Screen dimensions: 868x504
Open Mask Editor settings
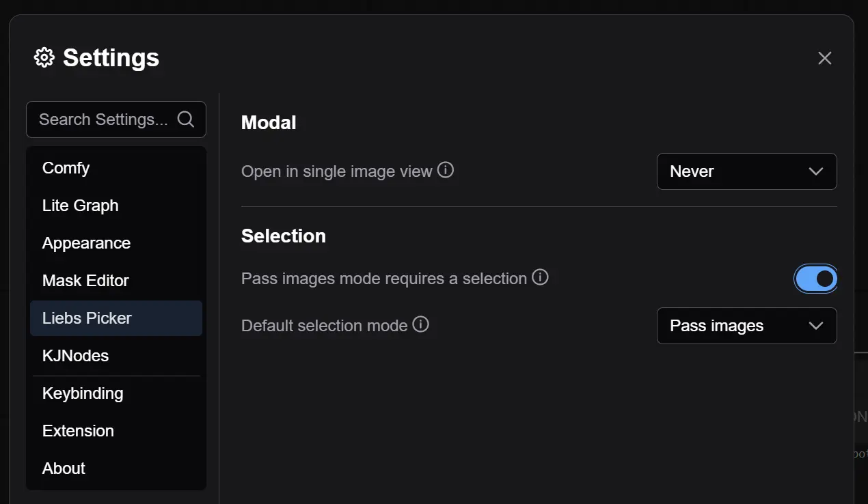[x=85, y=281]
